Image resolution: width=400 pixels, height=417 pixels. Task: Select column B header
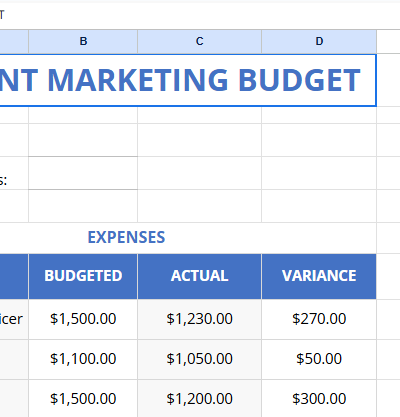coord(83,41)
